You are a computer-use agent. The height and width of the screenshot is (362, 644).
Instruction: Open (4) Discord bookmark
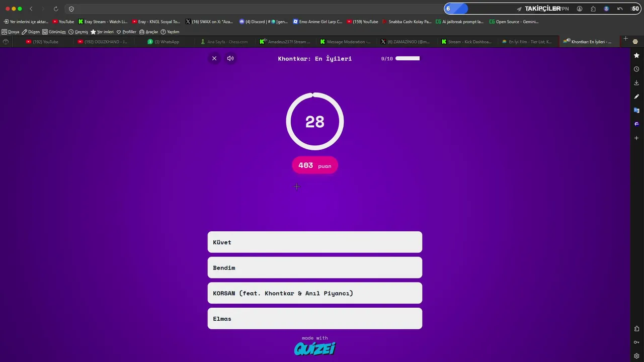click(264, 22)
